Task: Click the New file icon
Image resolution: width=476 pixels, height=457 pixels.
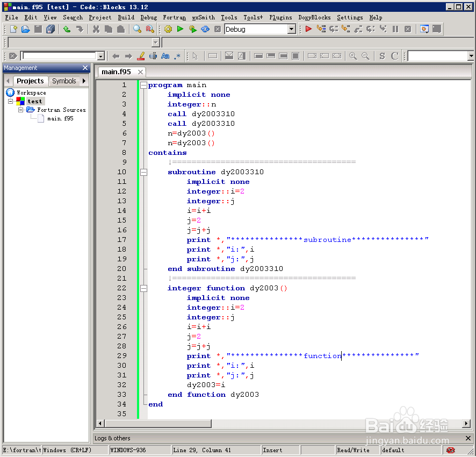Action: [13, 29]
